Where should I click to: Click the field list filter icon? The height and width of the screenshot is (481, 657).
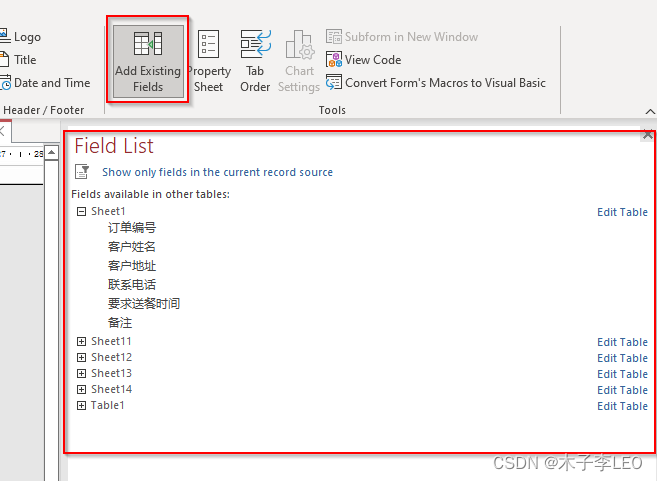pyautogui.click(x=82, y=172)
